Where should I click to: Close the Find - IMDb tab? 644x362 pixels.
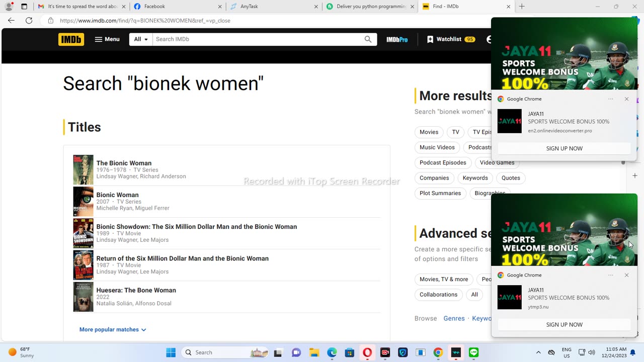[508, 7]
